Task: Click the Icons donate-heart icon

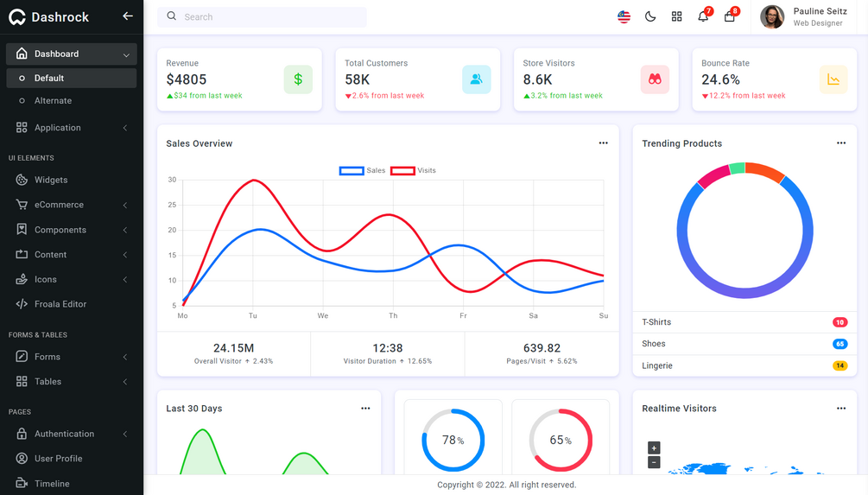Action: 22,279
